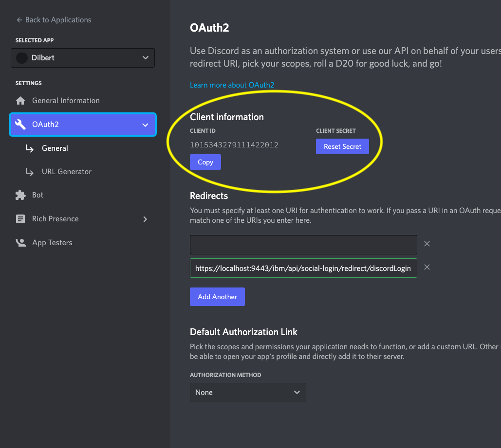Click the home icon beside General Information
The width and height of the screenshot is (501, 448).
pyautogui.click(x=20, y=101)
